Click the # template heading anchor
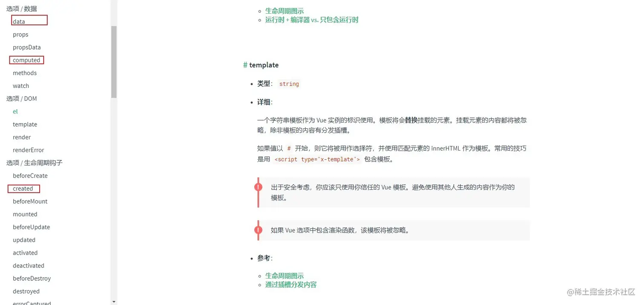The width and height of the screenshot is (644, 305). [245, 65]
